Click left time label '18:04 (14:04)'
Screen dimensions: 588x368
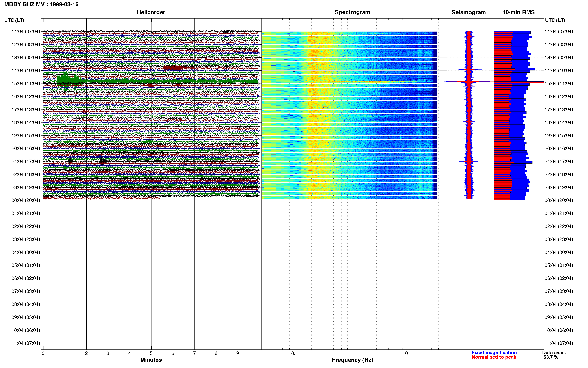(x=26, y=122)
